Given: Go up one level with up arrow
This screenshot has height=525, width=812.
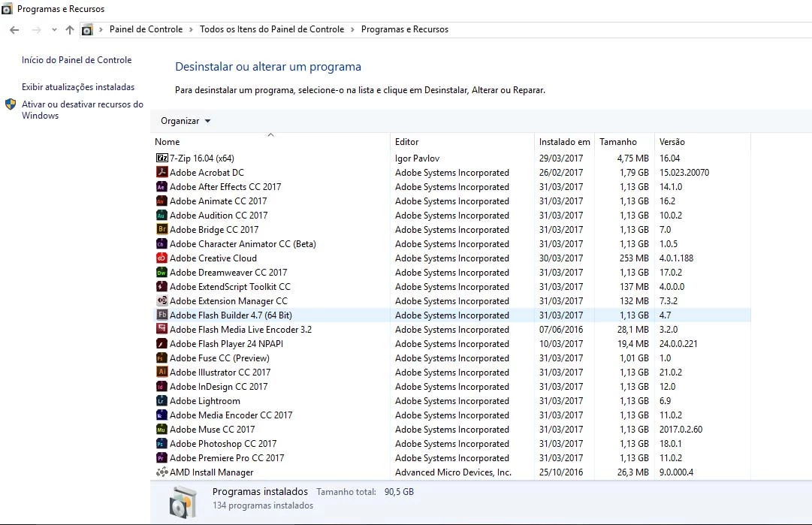Looking at the screenshot, I should (70, 30).
